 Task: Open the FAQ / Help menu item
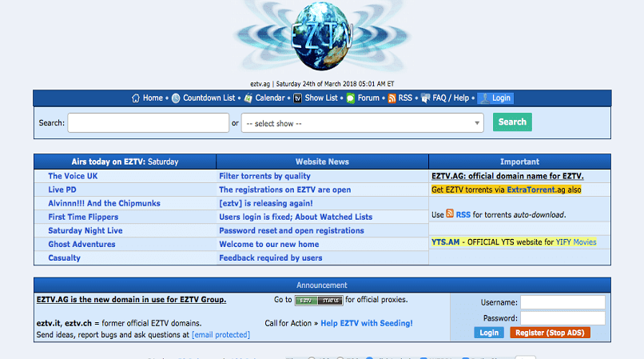click(x=451, y=98)
